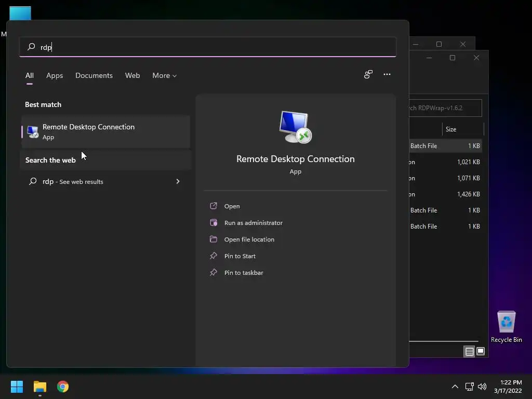The width and height of the screenshot is (532, 399).
Task: Sort by the Size column header in Explorer
Action: click(463, 129)
